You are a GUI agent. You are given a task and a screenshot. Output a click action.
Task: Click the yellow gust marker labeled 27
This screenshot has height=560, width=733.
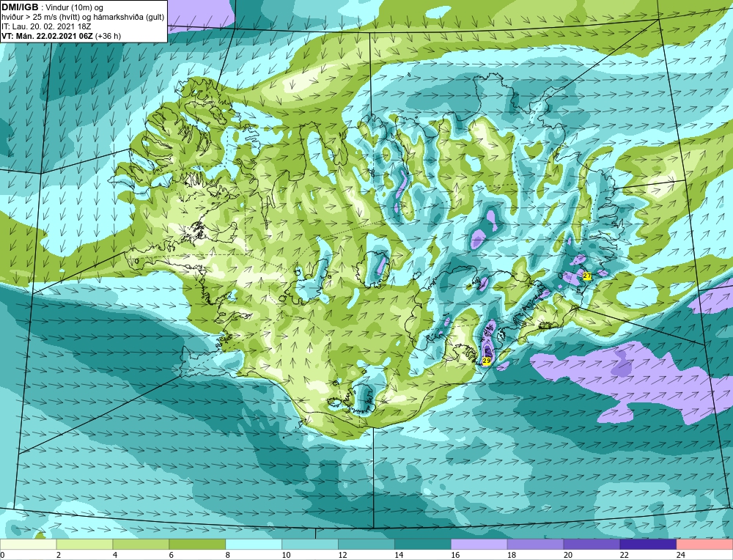(x=587, y=276)
